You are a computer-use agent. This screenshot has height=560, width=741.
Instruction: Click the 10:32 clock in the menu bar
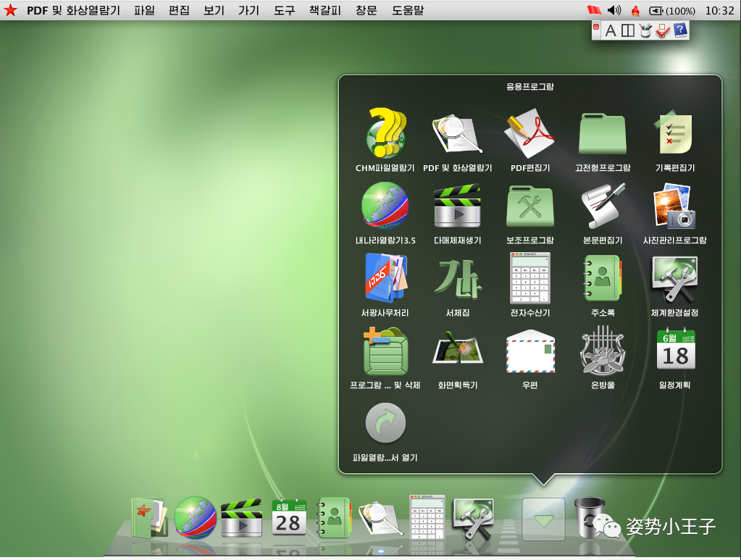(x=720, y=10)
